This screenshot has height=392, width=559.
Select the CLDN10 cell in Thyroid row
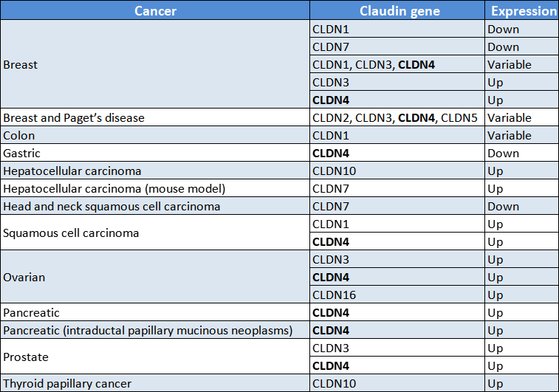[x=332, y=384]
